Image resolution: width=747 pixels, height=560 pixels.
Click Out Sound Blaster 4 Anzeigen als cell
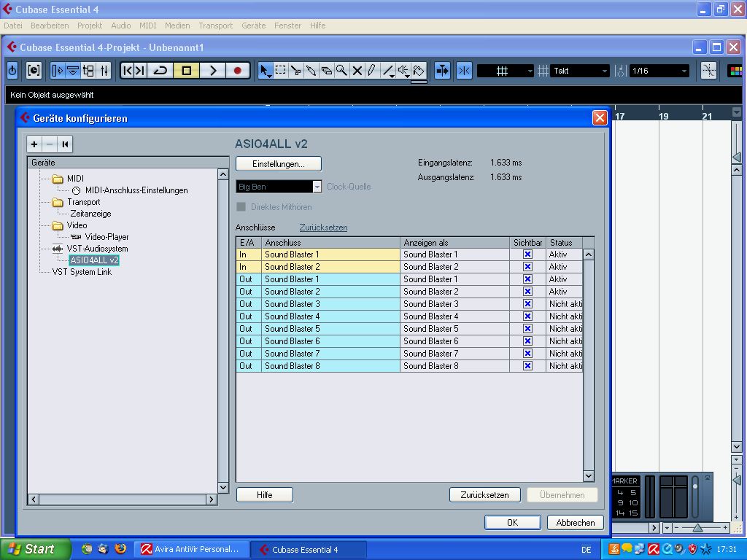(x=454, y=316)
